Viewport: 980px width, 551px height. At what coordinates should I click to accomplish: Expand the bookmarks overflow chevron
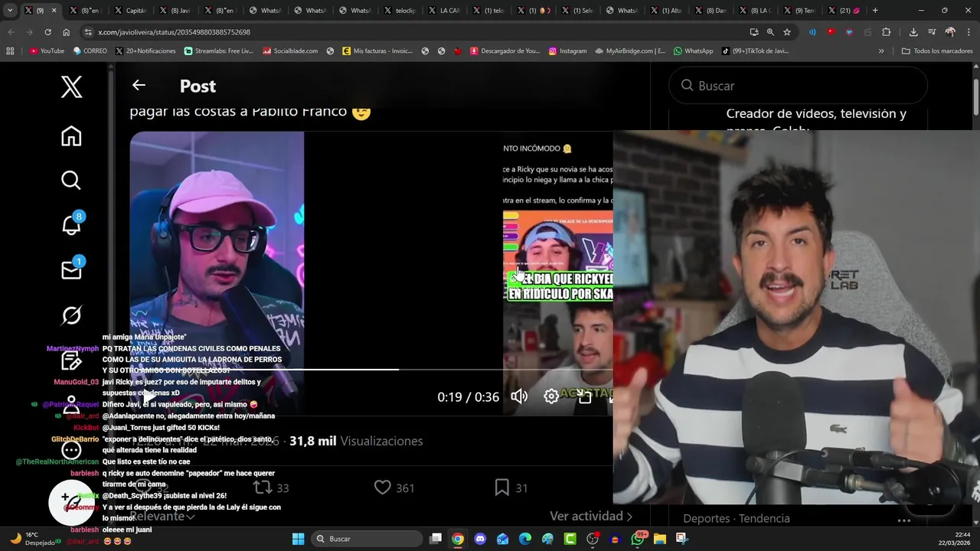tap(881, 51)
